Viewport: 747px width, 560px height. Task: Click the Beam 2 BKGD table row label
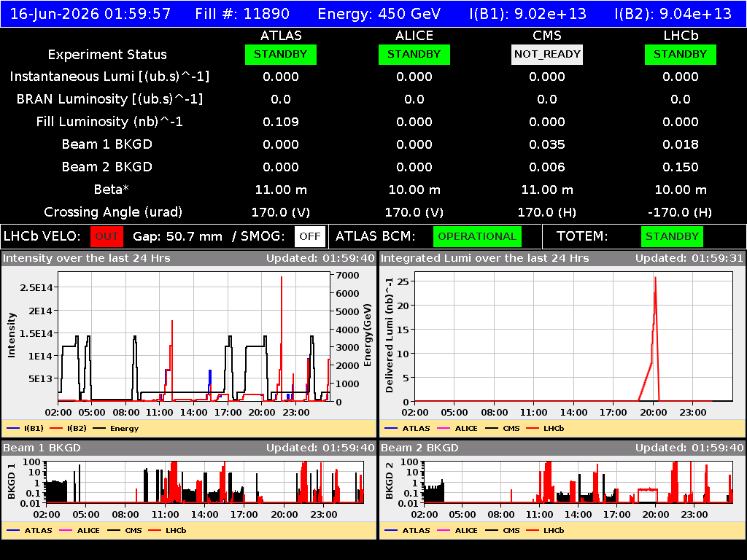(107, 167)
